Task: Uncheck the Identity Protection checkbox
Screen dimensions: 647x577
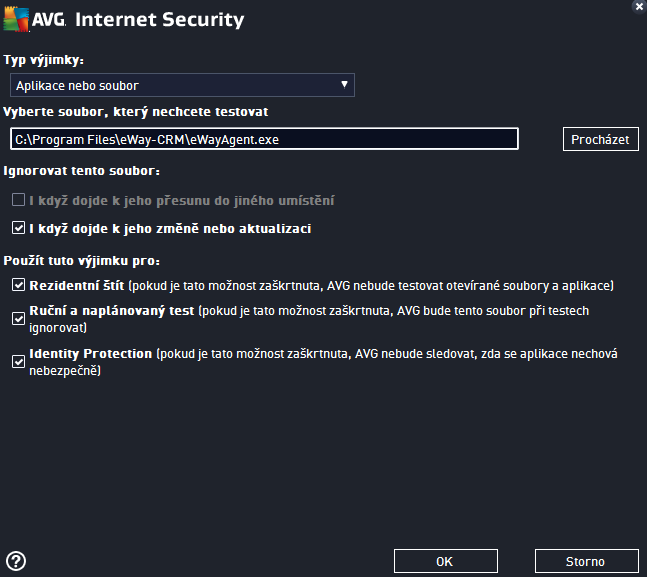Action: click(x=18, y=362)
